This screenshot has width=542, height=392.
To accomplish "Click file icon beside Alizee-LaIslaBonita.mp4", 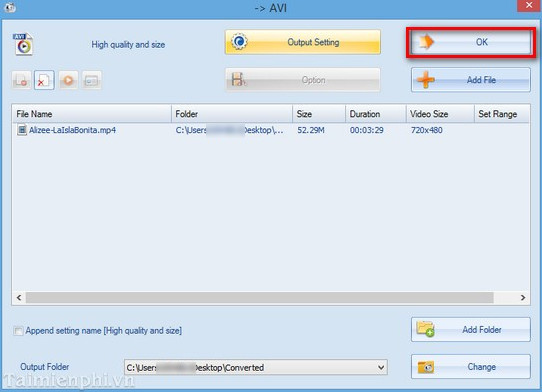I will point(22,130).
